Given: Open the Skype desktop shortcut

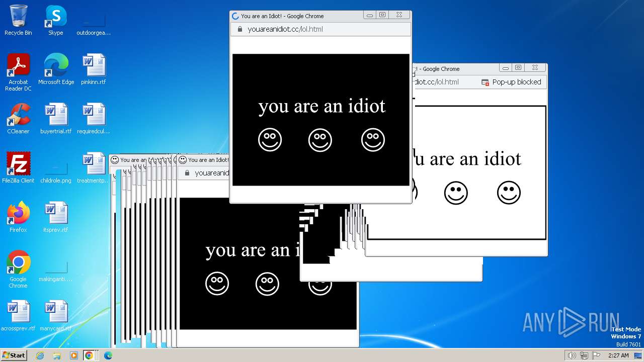Looking at the screenshot, I should click(55, 20).
